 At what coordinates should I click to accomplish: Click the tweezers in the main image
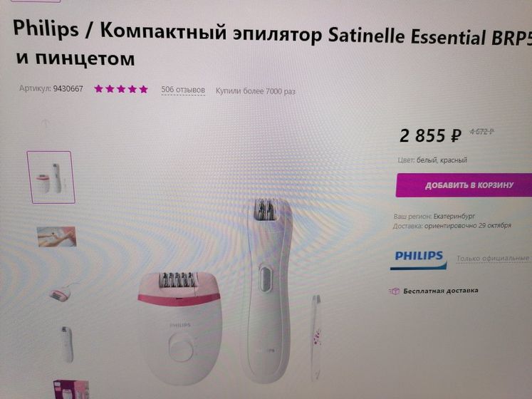point(315,338)
